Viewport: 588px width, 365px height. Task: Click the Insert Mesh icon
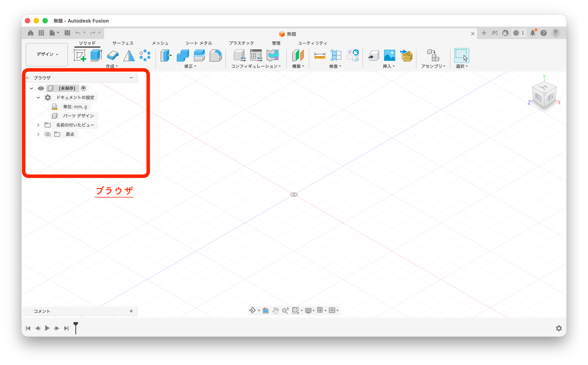tap(406, 55)
